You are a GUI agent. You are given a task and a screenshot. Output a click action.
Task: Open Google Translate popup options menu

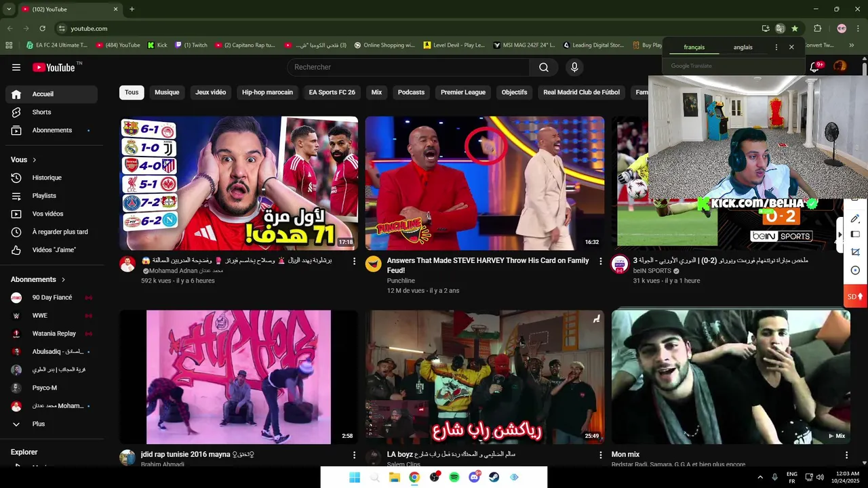pyautogui.click(x=776, y=47)
